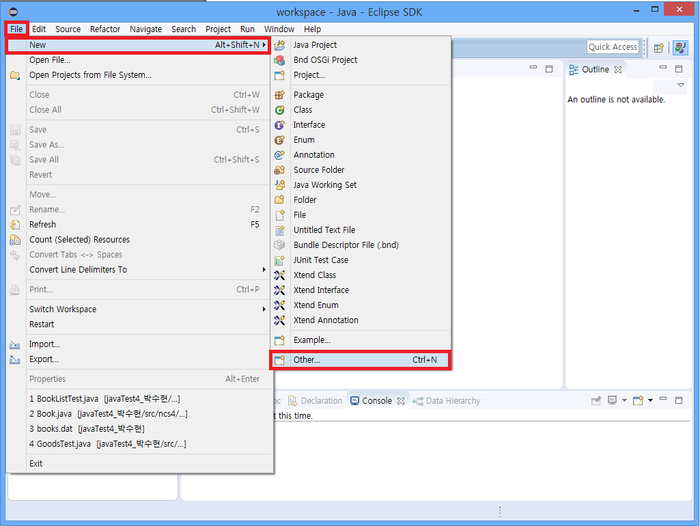Click the Enum icon
Screen dimensions: 700x526
(x=279, y=140)
